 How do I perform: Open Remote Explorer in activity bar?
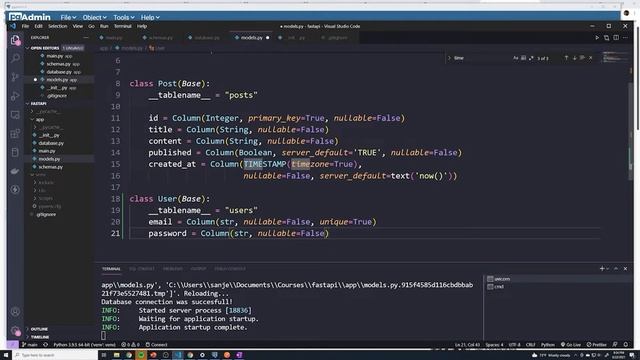point(15,115)
